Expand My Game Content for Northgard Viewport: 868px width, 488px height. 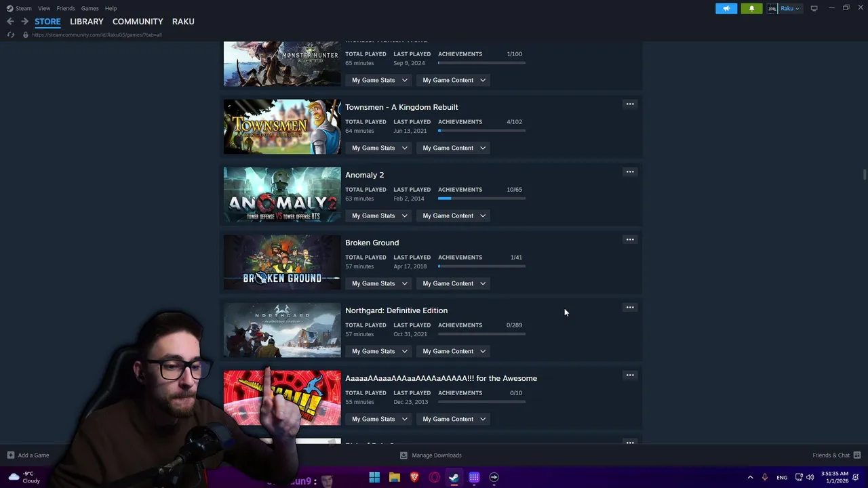coord(454,351)
